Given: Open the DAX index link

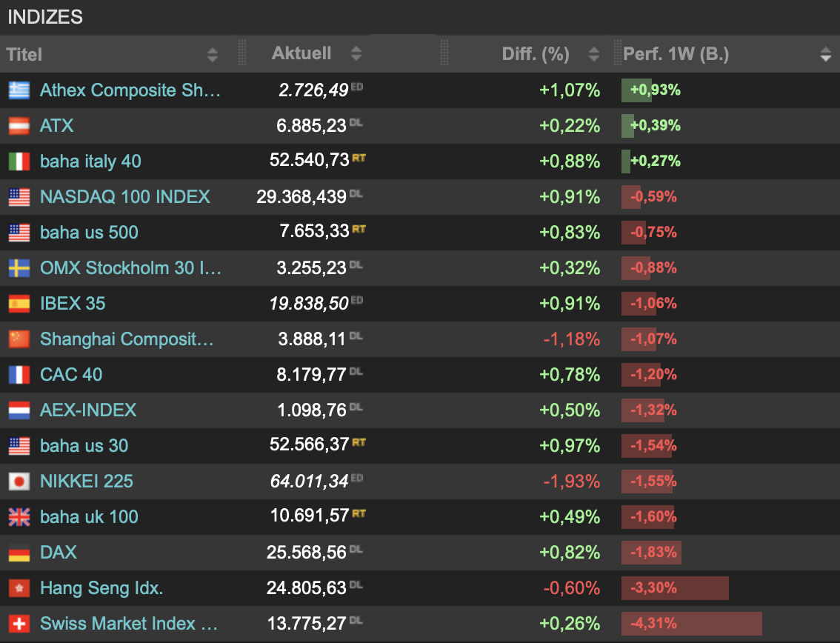Looking at the screenshot, I should tap(59, 553).
